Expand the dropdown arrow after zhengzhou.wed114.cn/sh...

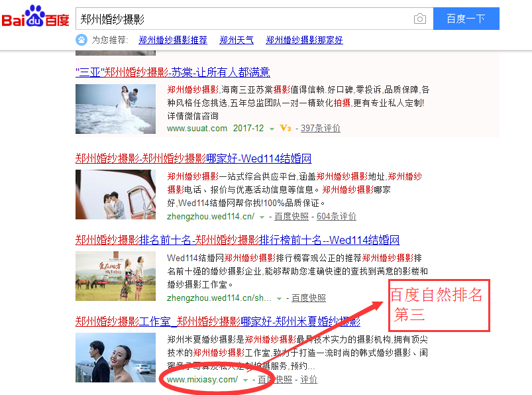(x=279, y=299)
